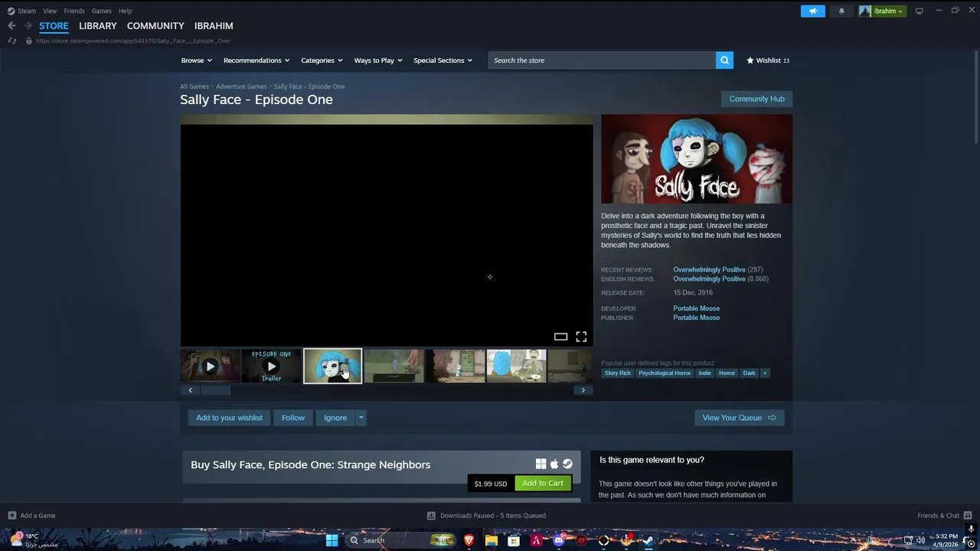Image resolution: width=980 pixels, height=551 pixels.
Task: Open the Ignore options dropdown arrow
Action: [361, 418]
